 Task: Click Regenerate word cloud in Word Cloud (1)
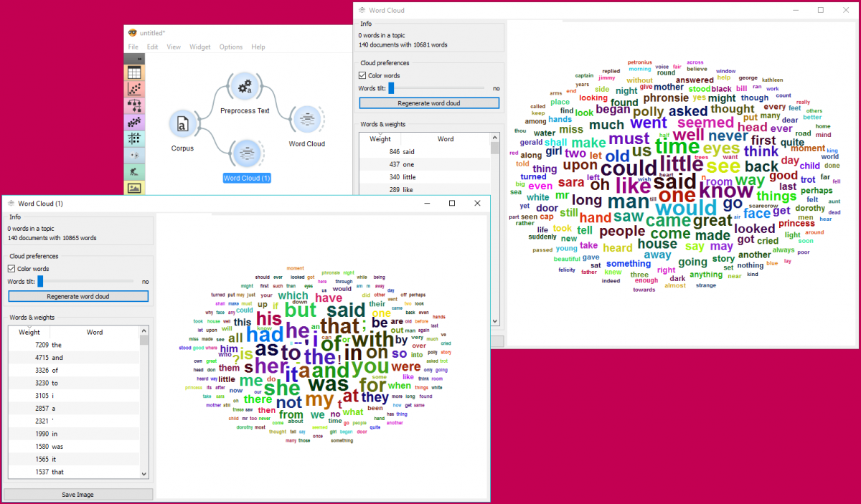tap(77, 296)
